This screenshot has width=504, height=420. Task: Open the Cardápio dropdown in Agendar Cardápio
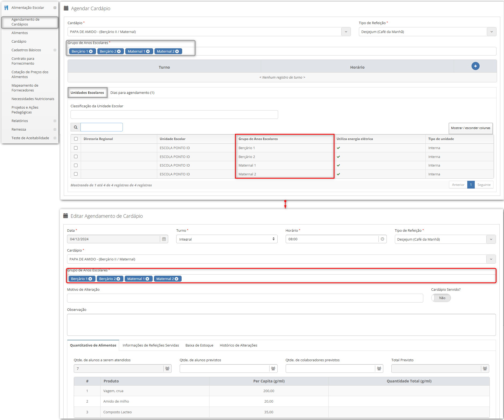pyautogui.click(x=346, y=32)
